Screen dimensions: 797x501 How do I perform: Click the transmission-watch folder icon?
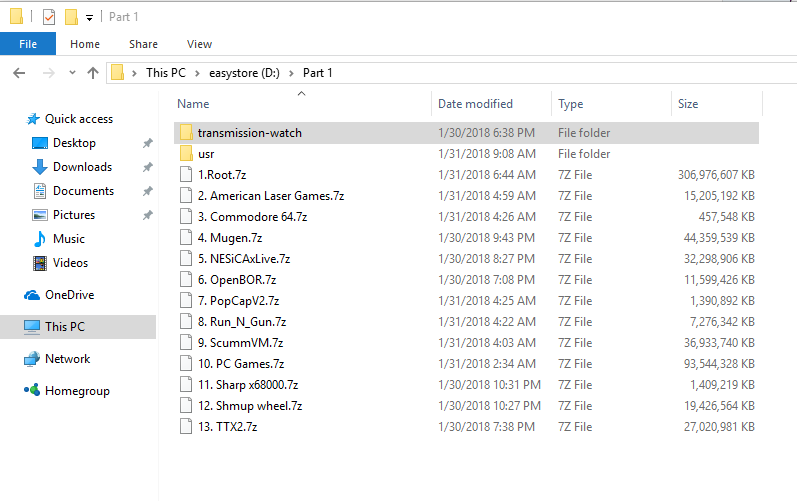pyautogui.click(x=186, y=133)
